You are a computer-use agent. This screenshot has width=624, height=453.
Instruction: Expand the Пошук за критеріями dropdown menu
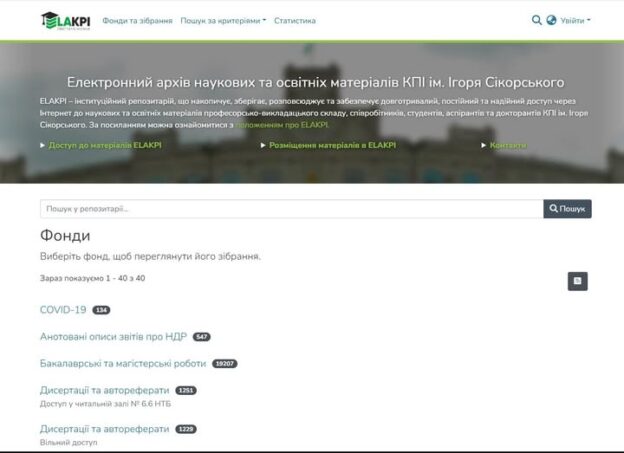pyautogui.click(x=223, y=20)
